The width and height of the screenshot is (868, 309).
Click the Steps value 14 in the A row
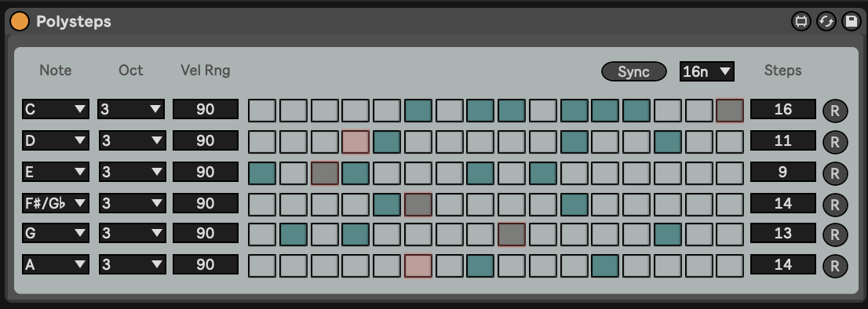click(782, 265)
